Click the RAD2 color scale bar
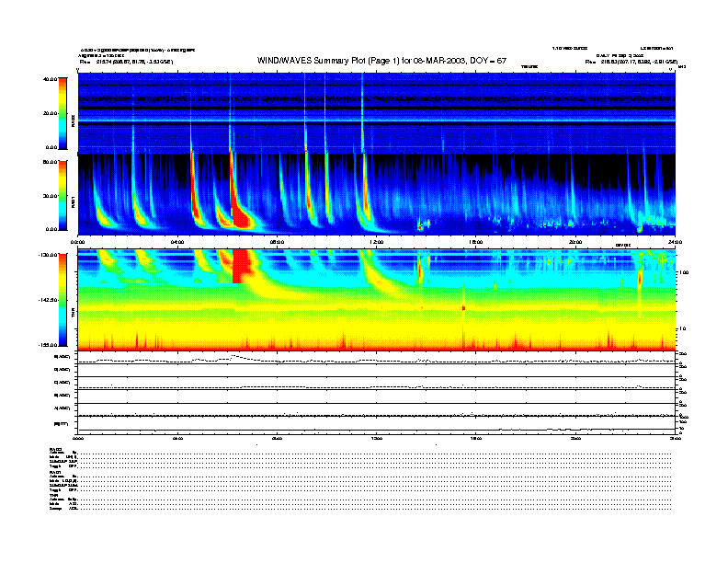The image size is (728, 563). pos(63,113)
